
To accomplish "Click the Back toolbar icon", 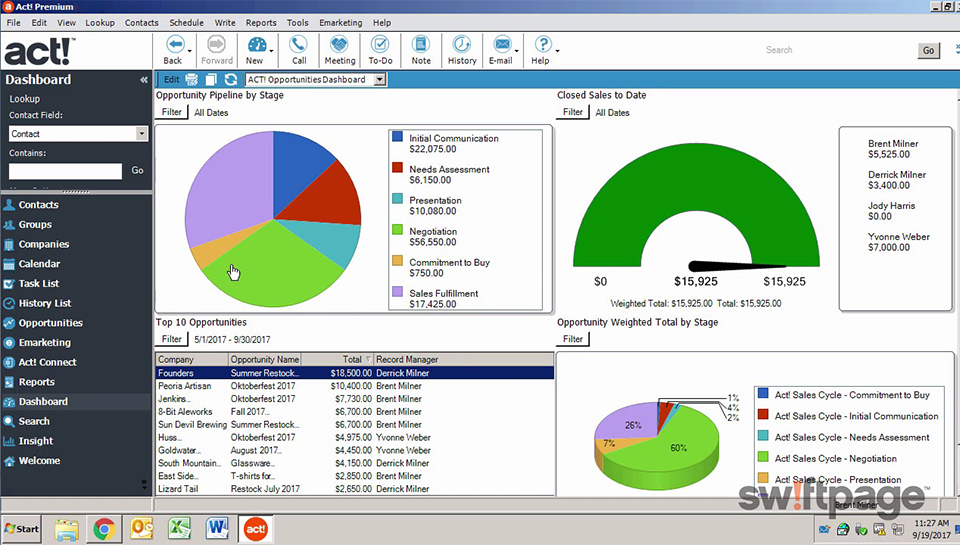I will pos(175,45).
